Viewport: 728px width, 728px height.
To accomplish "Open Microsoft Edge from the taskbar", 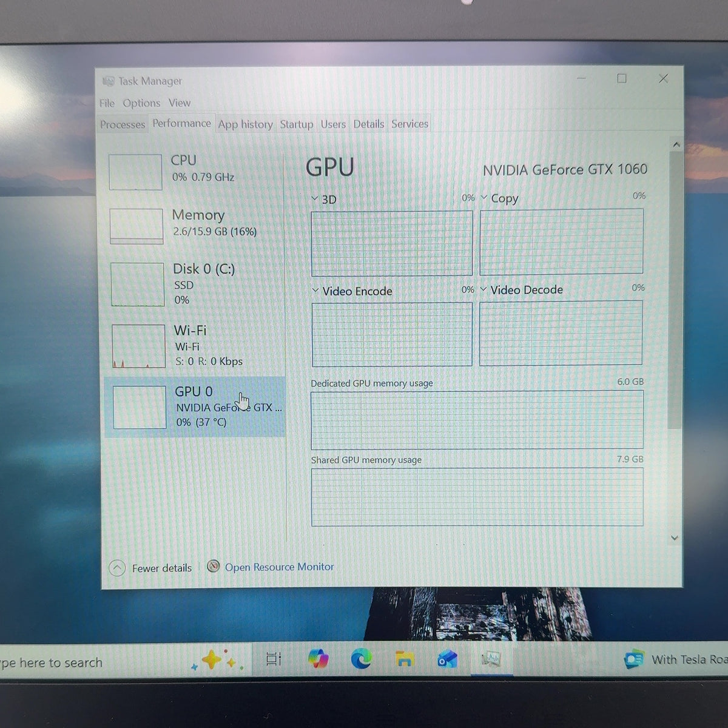I will tap(362, 659).
